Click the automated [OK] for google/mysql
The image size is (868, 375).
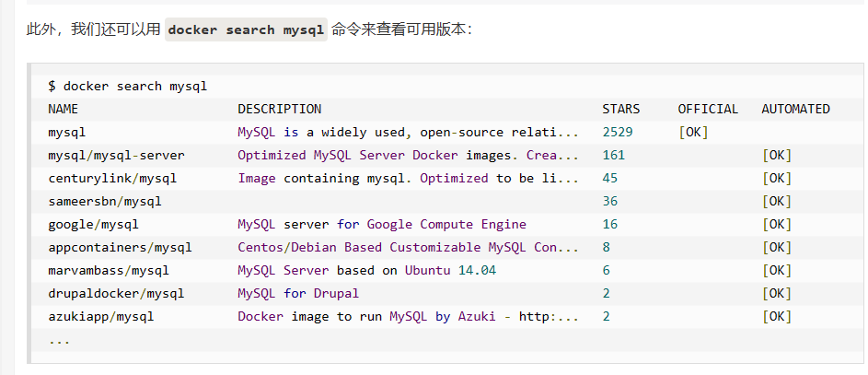[x=777, y=224]
